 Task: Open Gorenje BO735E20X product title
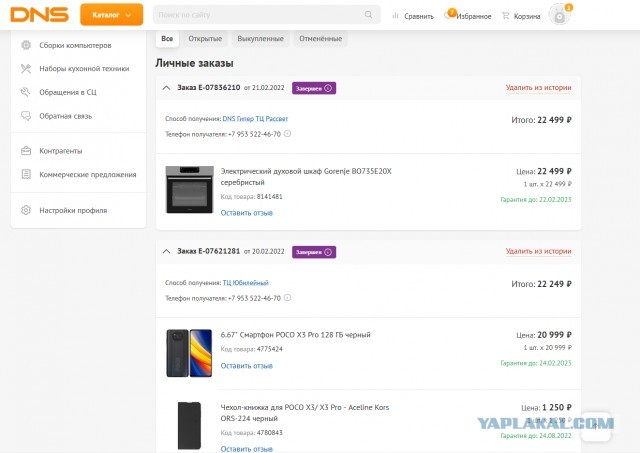coord(306,177)
